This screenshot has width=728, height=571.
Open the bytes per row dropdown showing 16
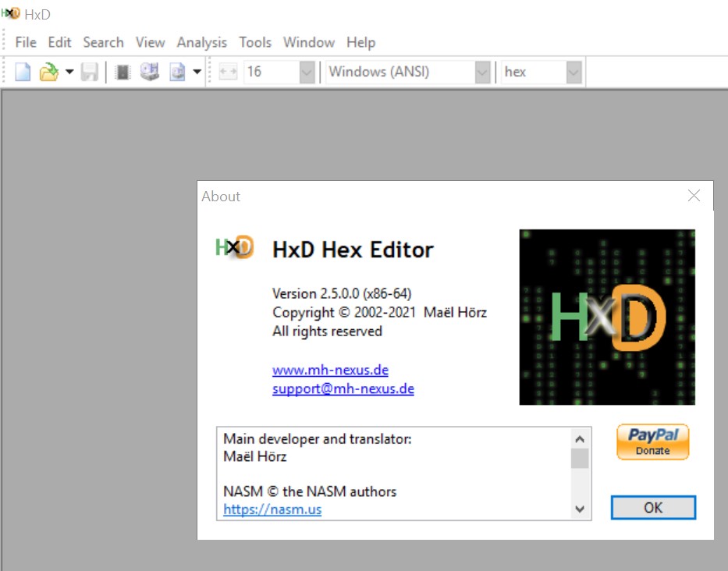(306, 73)
